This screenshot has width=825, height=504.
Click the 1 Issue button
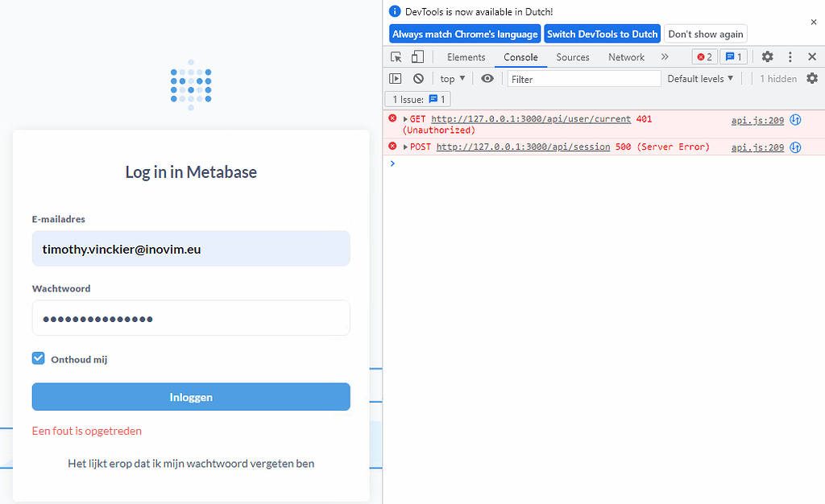(418, 99)
